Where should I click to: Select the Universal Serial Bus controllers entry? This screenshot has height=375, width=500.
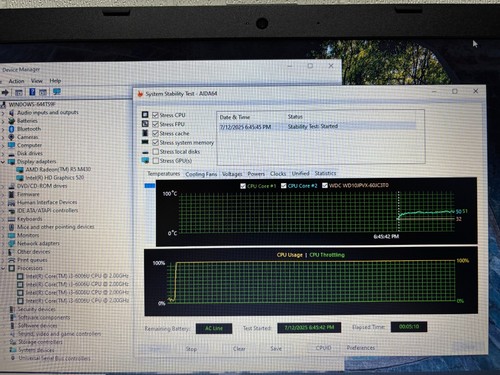point(54,358)
